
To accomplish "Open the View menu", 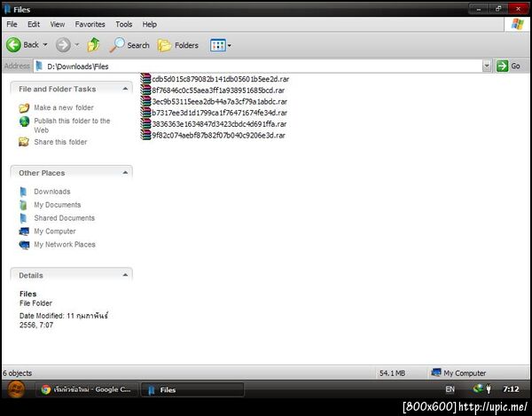I will (58, 25).
